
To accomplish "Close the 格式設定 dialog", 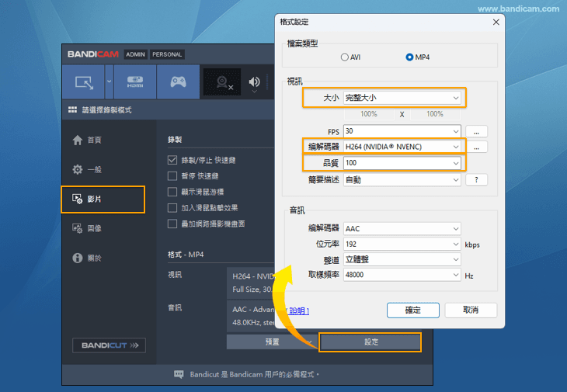I will [496, 22].
